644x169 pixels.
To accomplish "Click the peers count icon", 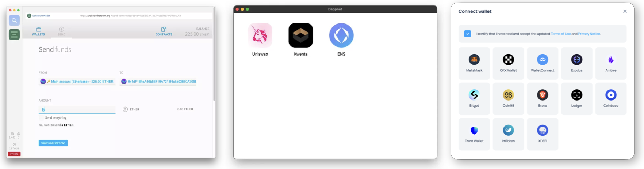I will (x=18, y=134).
